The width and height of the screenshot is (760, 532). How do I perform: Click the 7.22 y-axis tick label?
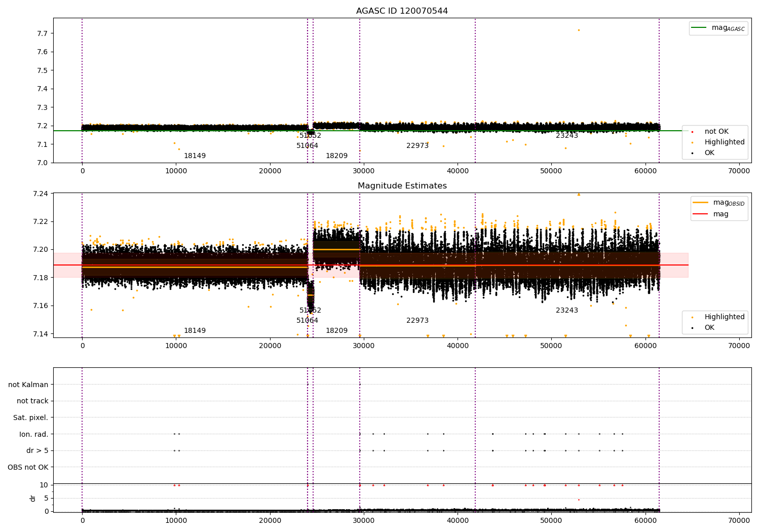(41, 221)
